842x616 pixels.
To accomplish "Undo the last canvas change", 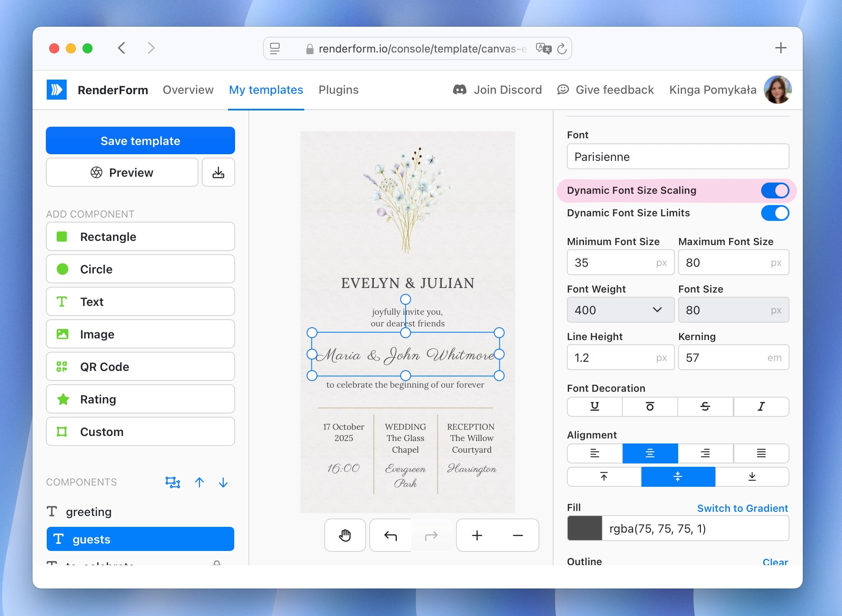I will [x=391, y=535].
